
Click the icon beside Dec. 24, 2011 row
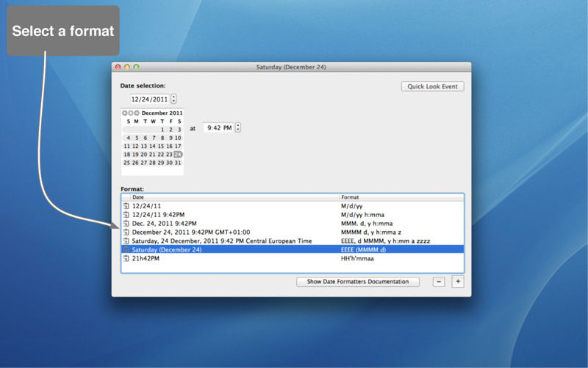126,224
